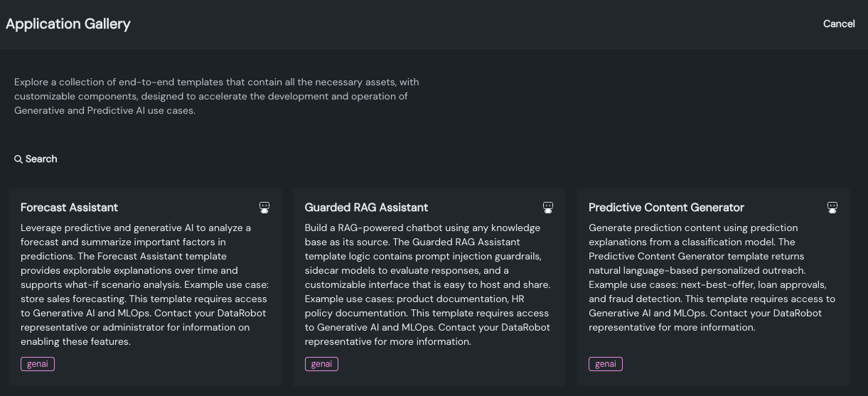Click the Guarded RAG Assistant description text
868x396 pixels.
click(x=427, y=284)
